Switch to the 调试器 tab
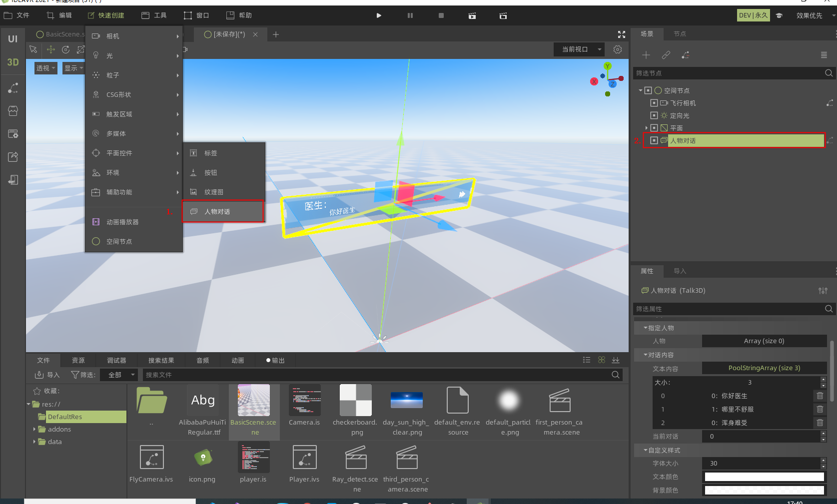The height and width of the screenshot is (504, 837). [x=116, y=360]
